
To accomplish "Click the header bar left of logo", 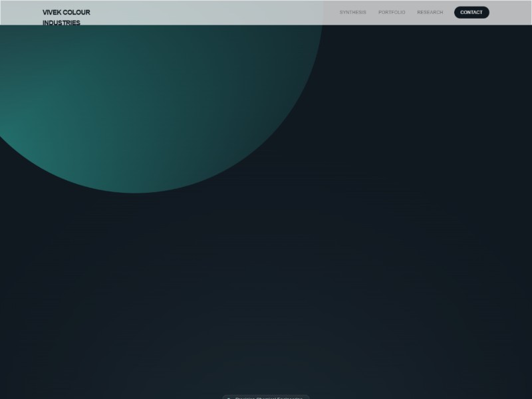I will pyautogui.click(x=20, y=13).
